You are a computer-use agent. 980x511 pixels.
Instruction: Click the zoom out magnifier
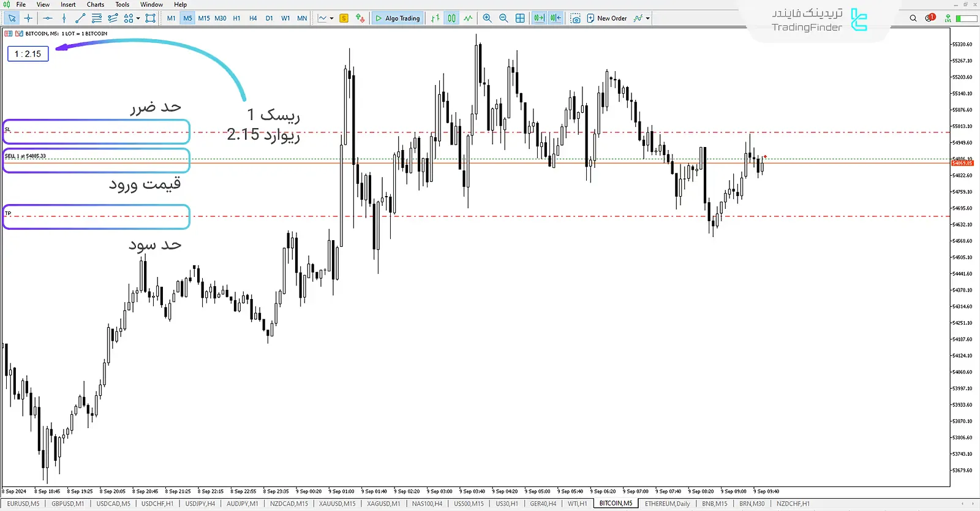pyautogui.click(x=503, y=18)
